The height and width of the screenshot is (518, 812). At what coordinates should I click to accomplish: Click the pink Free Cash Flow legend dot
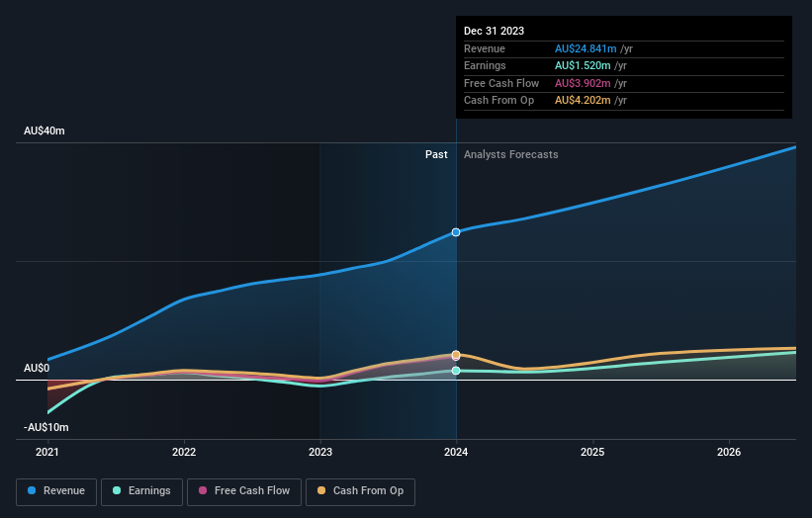[x=203, y=490]
